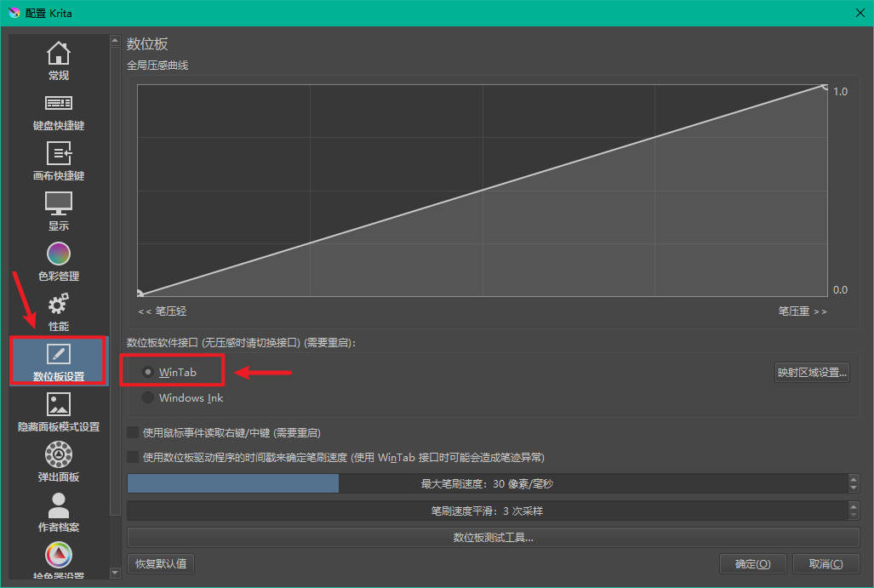Viewport: 874px width, 588px height.
Task: Open the 隐藏面板模式设置 page
Action: (59, 413)
